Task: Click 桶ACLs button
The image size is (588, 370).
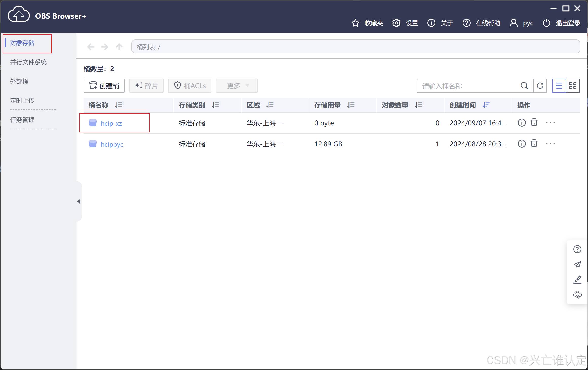Action: click(190, 86)
